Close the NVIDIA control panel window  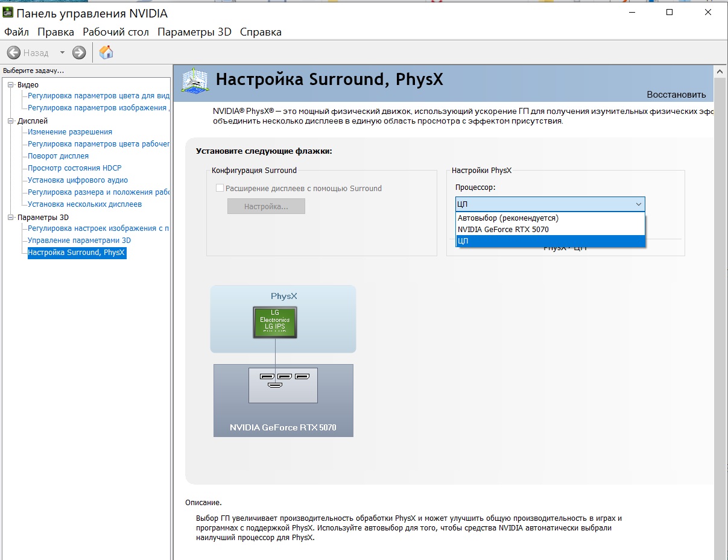click(x=707, y=12)
